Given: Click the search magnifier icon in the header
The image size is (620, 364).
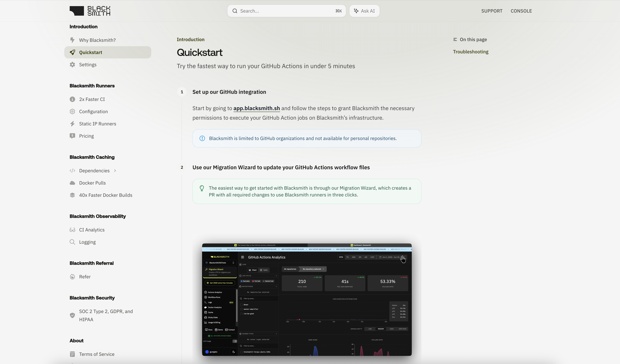Looking at the screenshot, I should 235,11.
